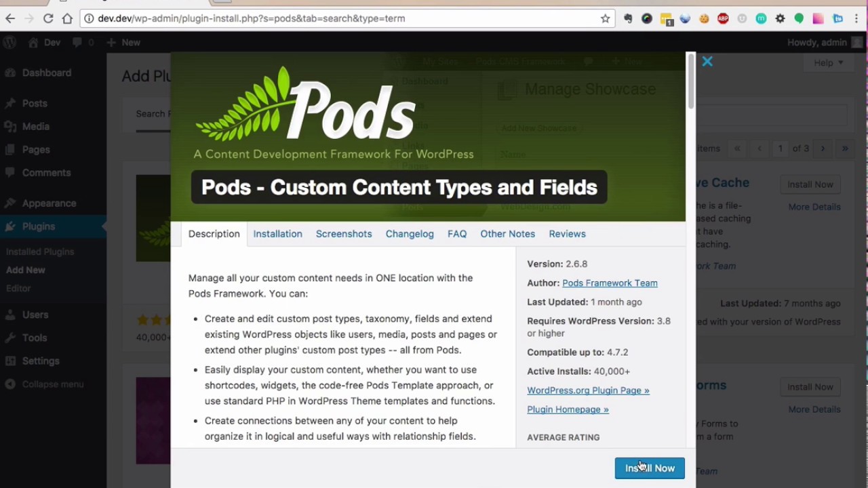Screen dimensions: 868x488
Task: Click the address bar URL field
Action: tap(346, 18)
